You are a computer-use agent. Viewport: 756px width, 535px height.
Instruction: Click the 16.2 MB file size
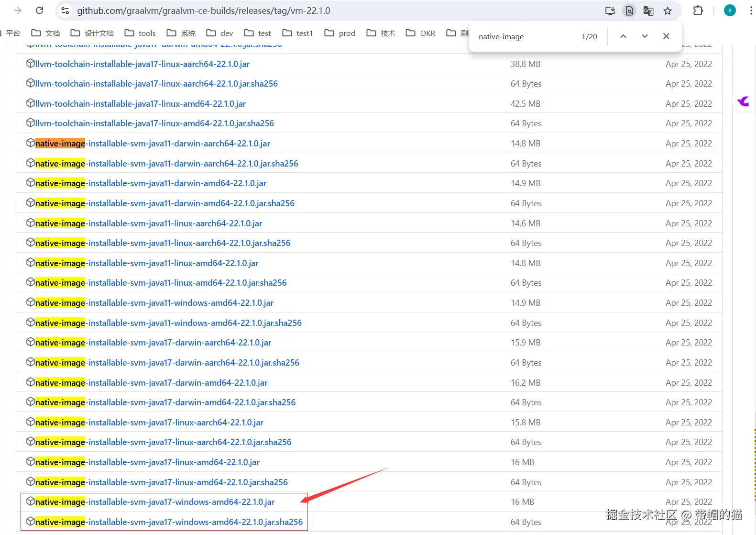coord(526,383)
